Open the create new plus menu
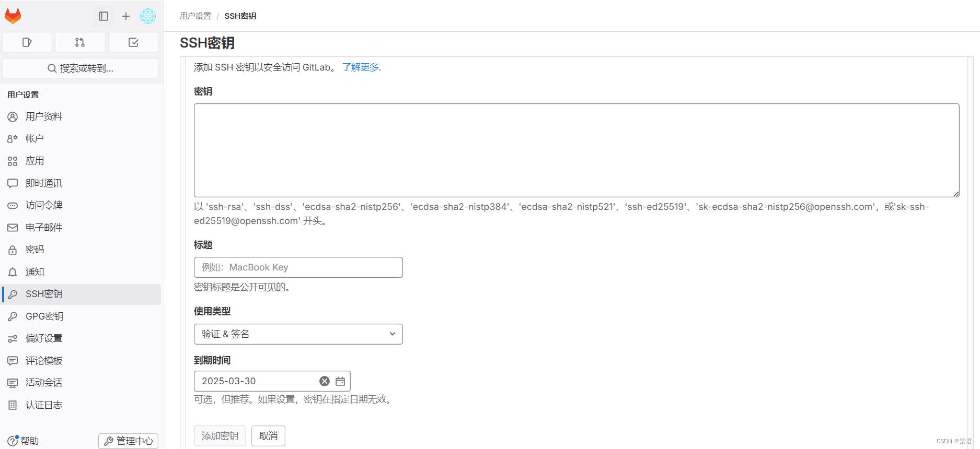The image size is (980, 449). pyautogui.click(x=126, y=16)
